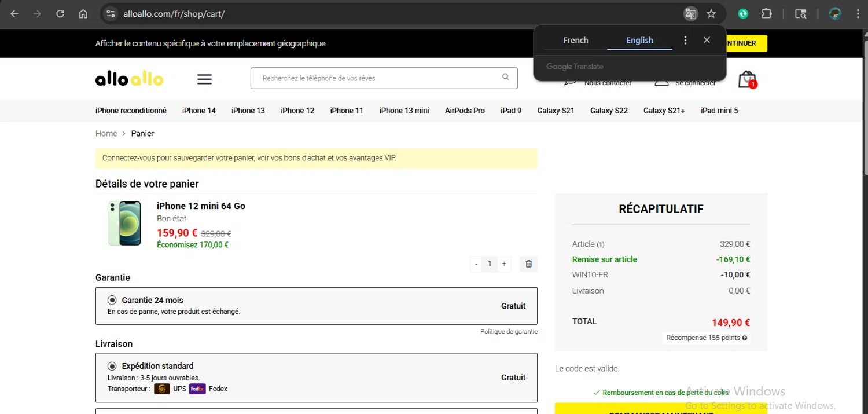Click the green extension icon in the toolbar
This screenshot has height=414, width=868.
pyautogui.click(x=744, y=14)
